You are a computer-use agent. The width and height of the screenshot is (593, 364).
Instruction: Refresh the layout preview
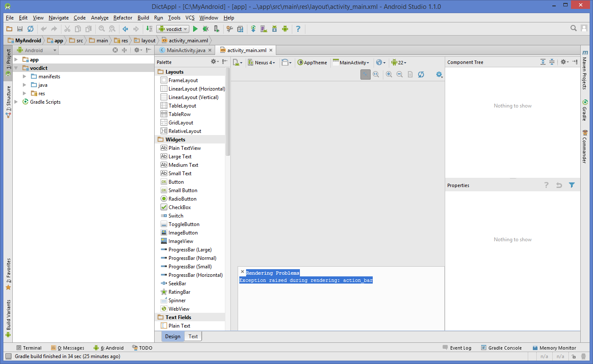pos(421,74)
